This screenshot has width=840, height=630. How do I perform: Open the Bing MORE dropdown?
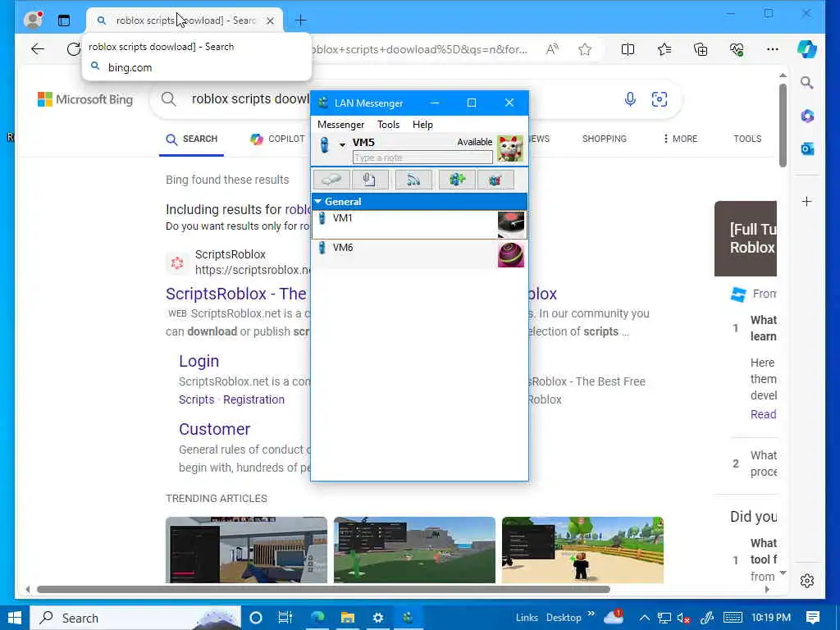click(x=680, y=139)
